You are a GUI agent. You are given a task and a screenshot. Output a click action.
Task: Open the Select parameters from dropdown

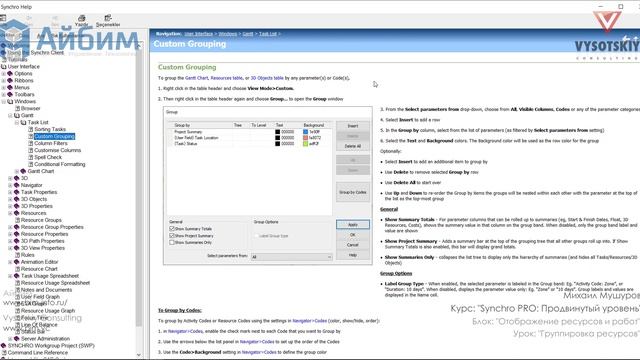pyautogui.click(x=291, y=257)
